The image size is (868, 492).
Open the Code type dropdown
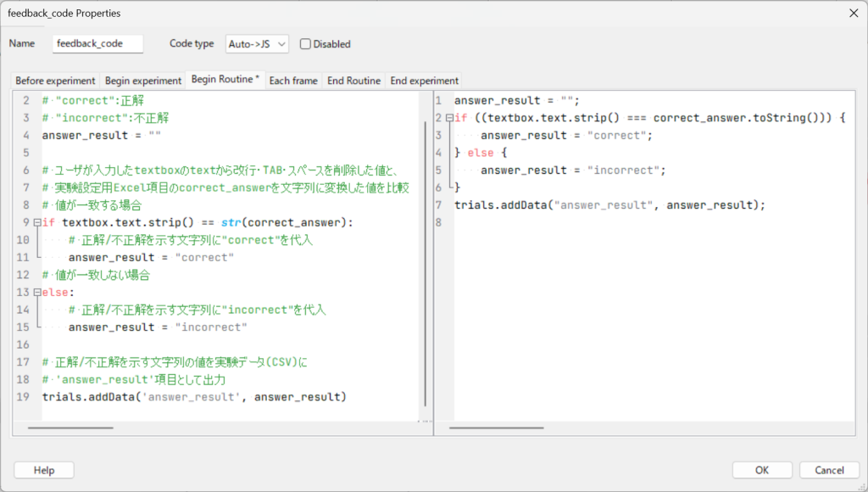257,43
